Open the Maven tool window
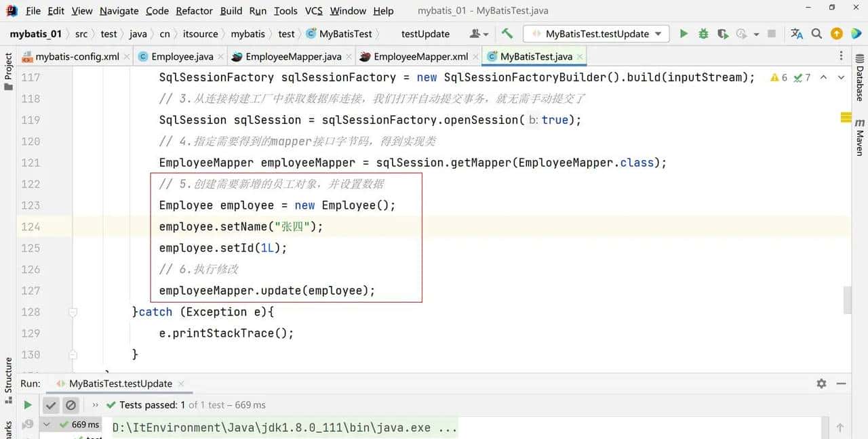 [x=860, y=137]
